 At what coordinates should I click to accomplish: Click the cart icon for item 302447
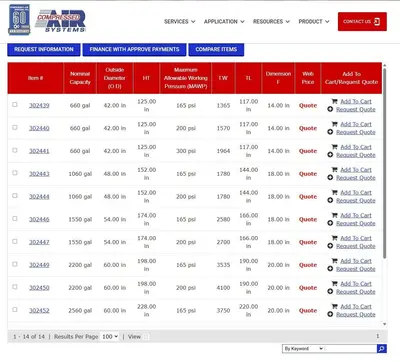tap(335, 238)
